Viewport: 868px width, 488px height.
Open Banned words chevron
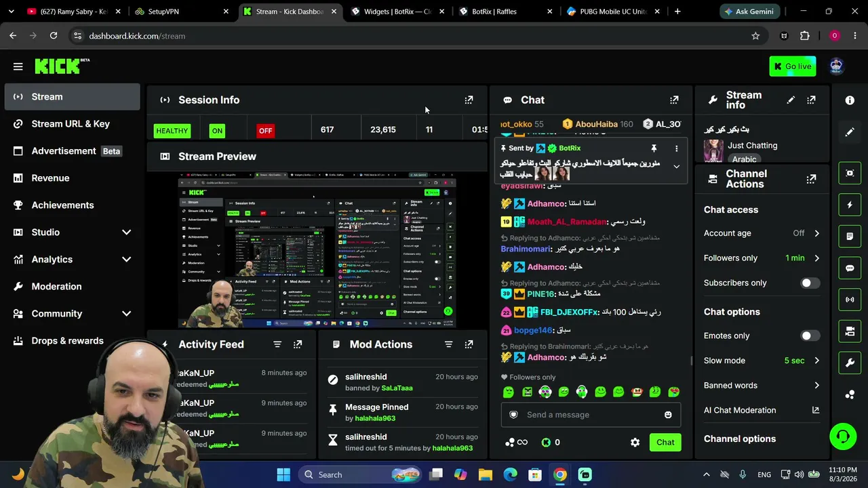coord(816,386)
